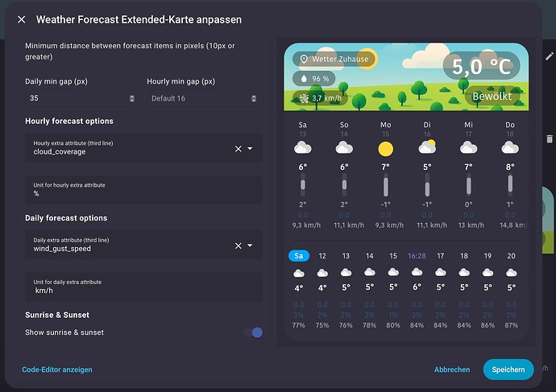556x392 pixels.
Task: Click the Wetter Zuhause location chip
Action: [334, 59]
